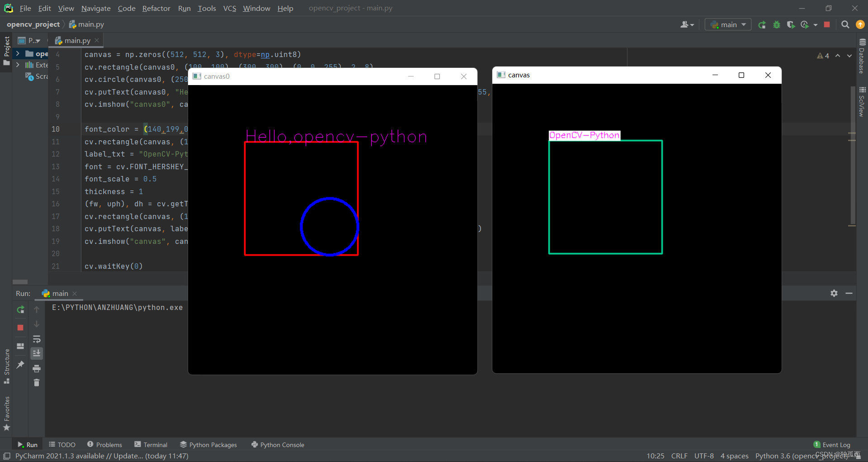Click the down the stack trace arrow

coord(37,324)
